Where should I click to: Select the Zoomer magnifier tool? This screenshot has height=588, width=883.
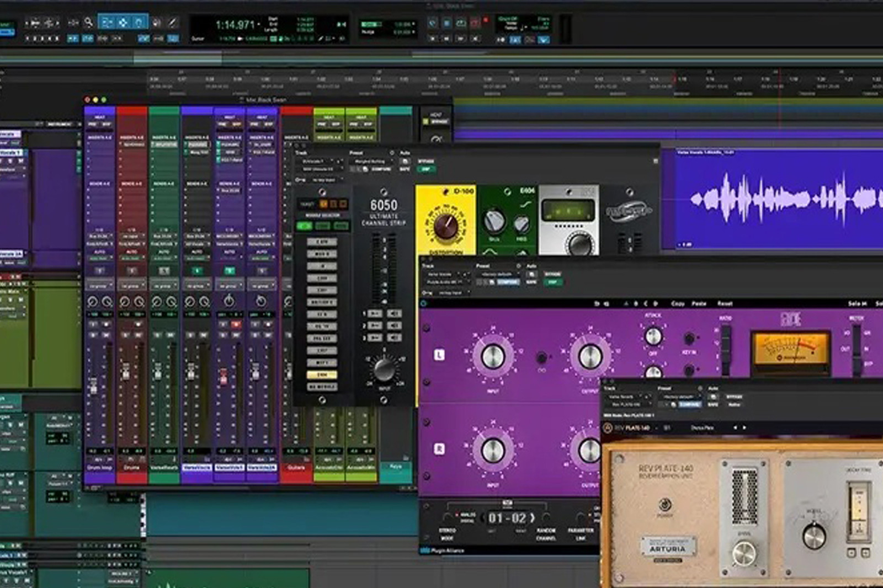[x=88, y=23]
